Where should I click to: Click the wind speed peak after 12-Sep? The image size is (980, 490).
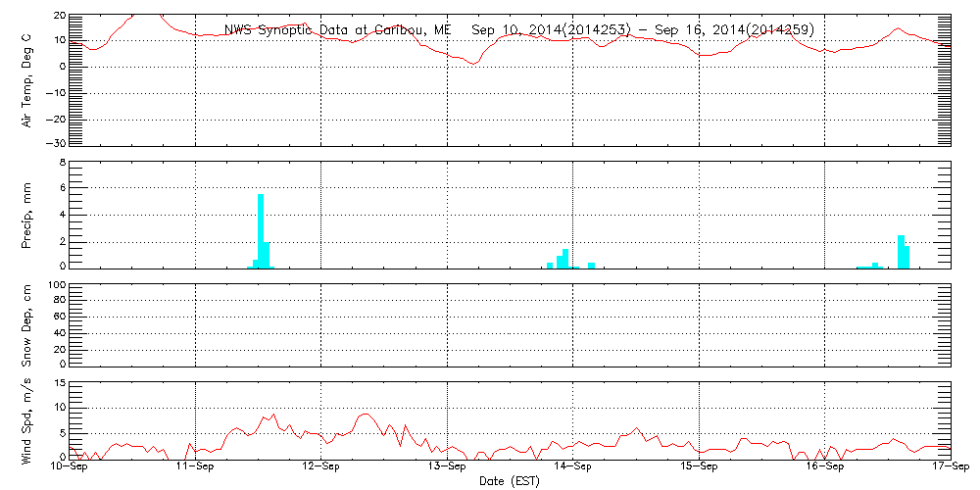pos(365,414)
